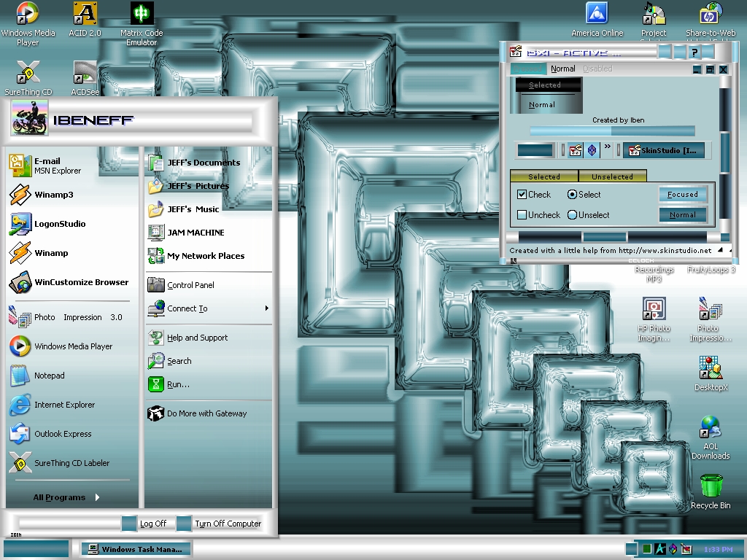Viewport: 747px width, 560px height.
Task: Click the Start button on the taskbar
Action: pyautogui.click(x=36, y=548)
